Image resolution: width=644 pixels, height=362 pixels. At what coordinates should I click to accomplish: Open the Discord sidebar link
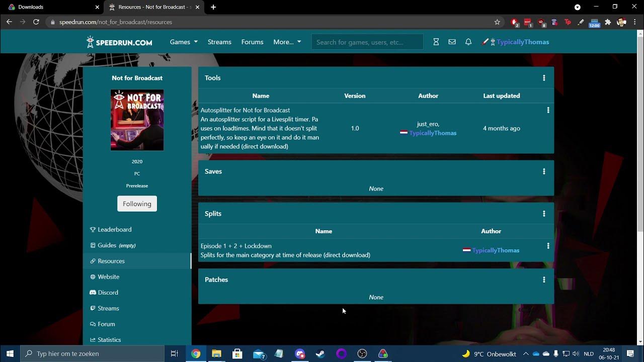[x=137, y=293]
